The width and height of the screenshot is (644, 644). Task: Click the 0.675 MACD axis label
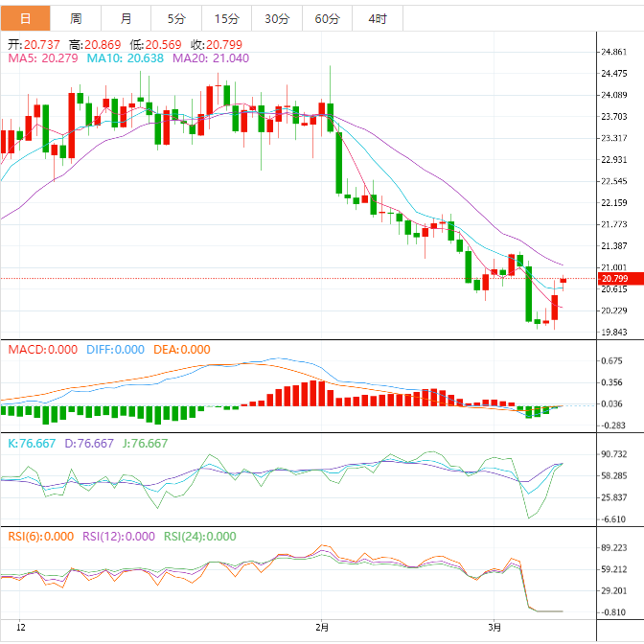coord(611,361)
